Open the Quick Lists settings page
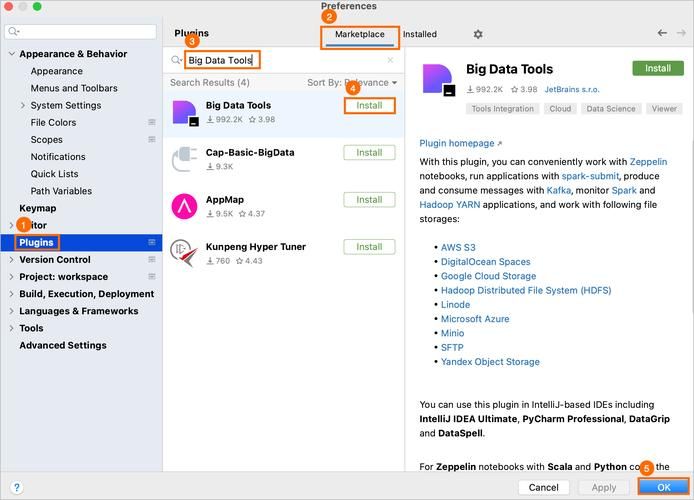The height and width of the screenshot is (500, 694). (54, 174)
